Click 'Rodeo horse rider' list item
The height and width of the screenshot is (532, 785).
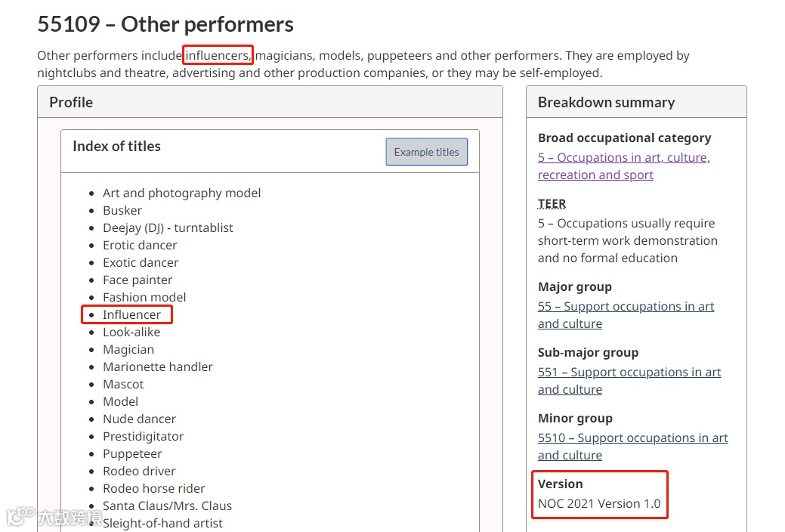click(153, 489)
